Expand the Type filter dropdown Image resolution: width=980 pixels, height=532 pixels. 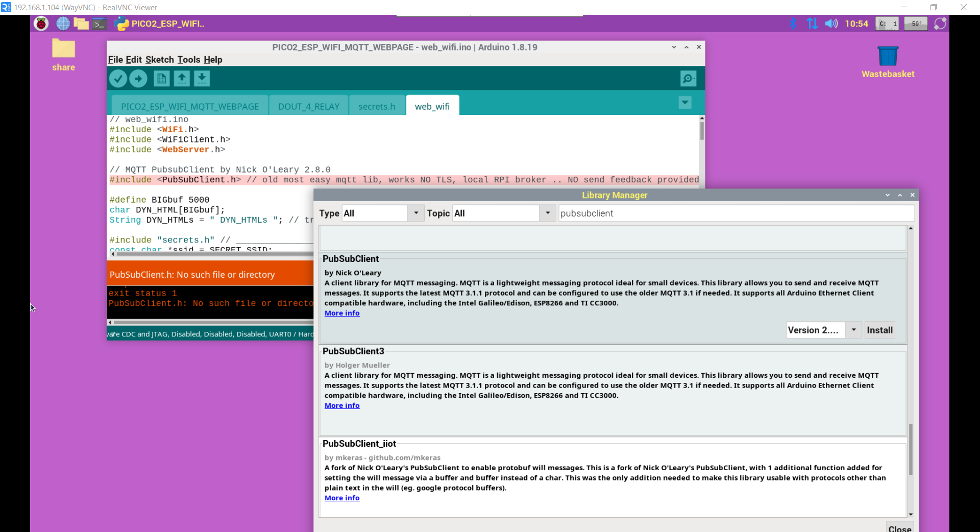point(416,213)
